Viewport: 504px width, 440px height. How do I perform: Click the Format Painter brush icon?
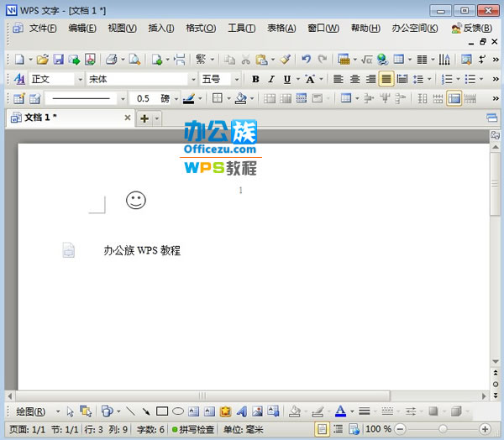[x=285, y=60]
